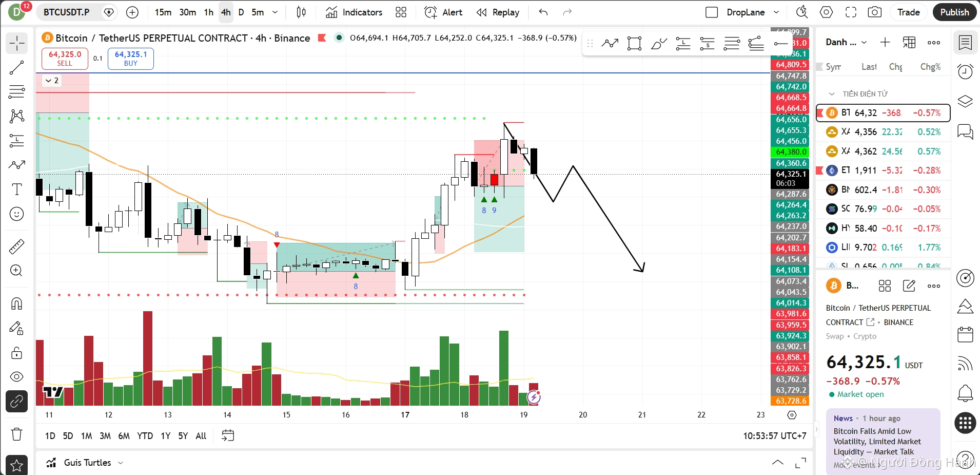The image size is (980, 475).
Task: Open BTCUSDT.P symbol search
Action: pos(67,12)
